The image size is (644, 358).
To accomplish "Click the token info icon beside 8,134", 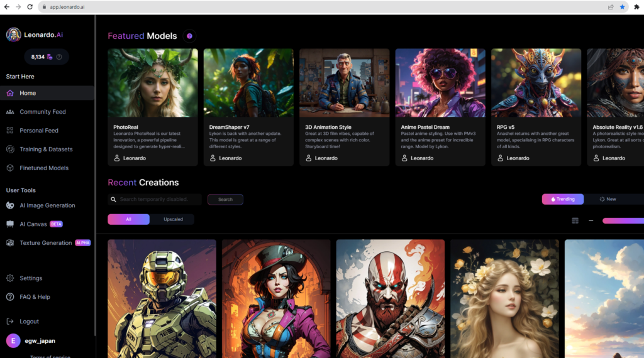I will click(59, 57).
